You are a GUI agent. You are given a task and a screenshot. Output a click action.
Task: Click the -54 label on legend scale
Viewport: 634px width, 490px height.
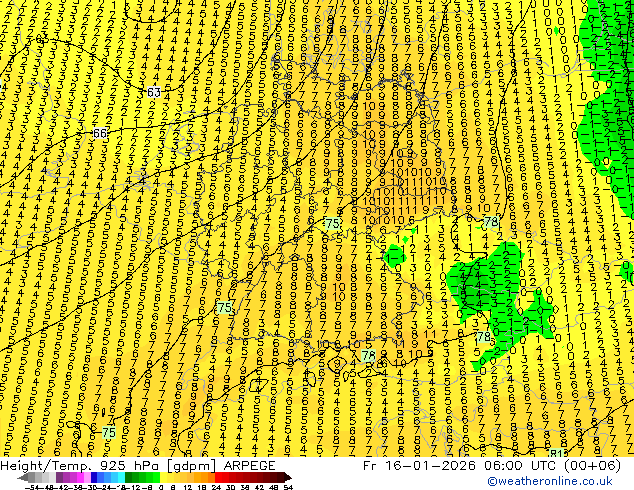pos(32,487)
